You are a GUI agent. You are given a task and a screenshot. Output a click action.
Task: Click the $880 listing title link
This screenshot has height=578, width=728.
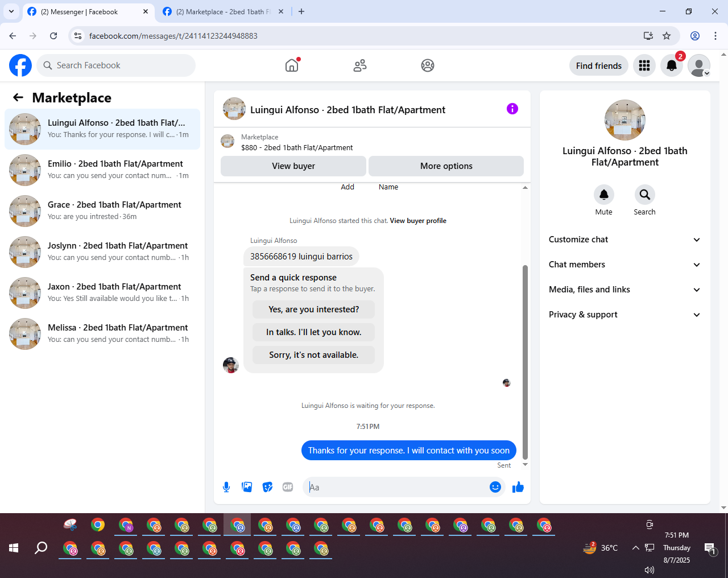pos(297,147)
